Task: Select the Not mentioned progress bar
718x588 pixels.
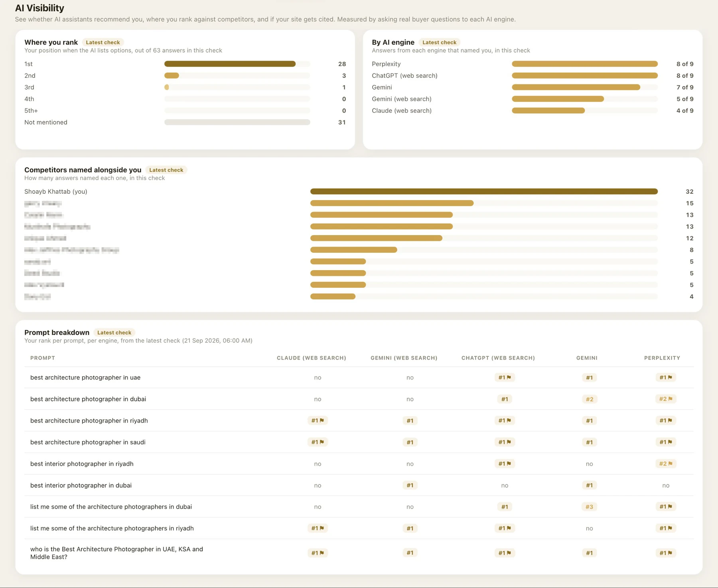Action: point(237,122)
